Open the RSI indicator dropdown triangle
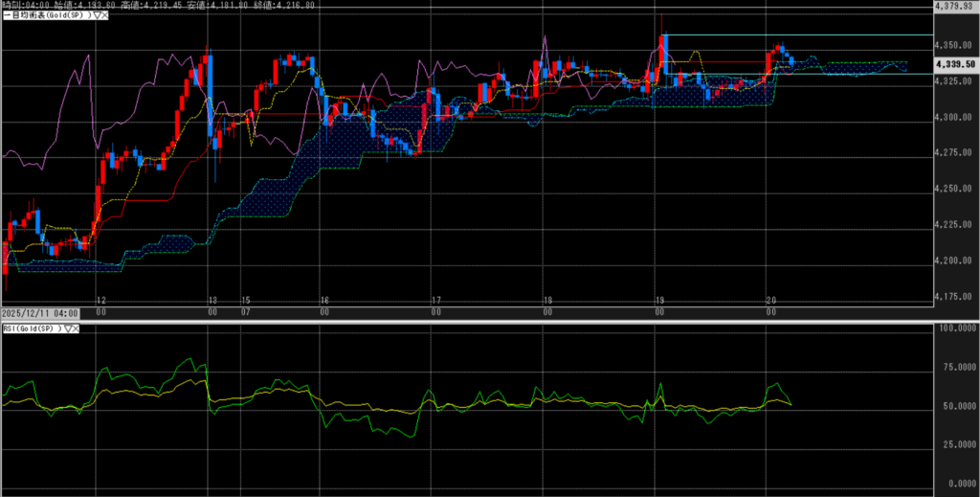The width and height of the screenshot is (980, 497). coord(68,328)
